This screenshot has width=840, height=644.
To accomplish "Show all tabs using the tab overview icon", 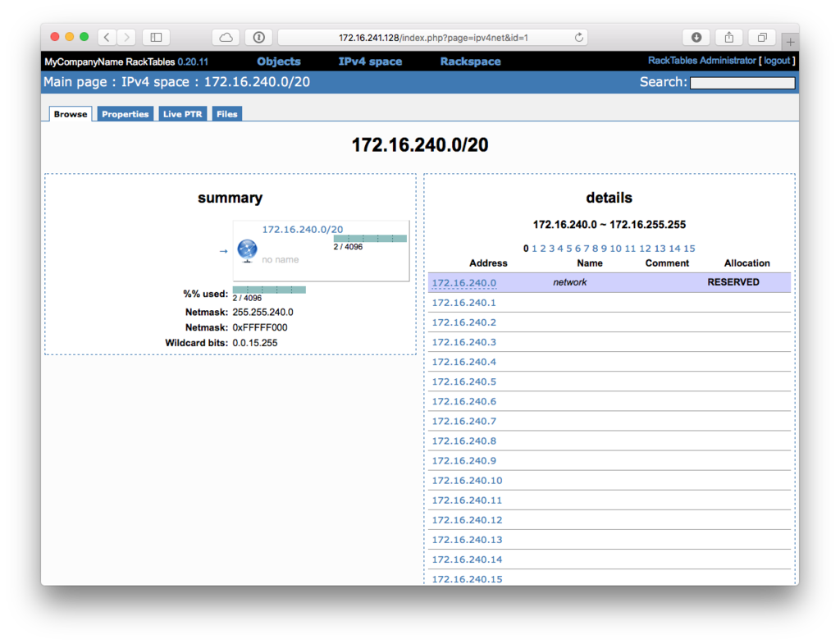I will (761, 37).
